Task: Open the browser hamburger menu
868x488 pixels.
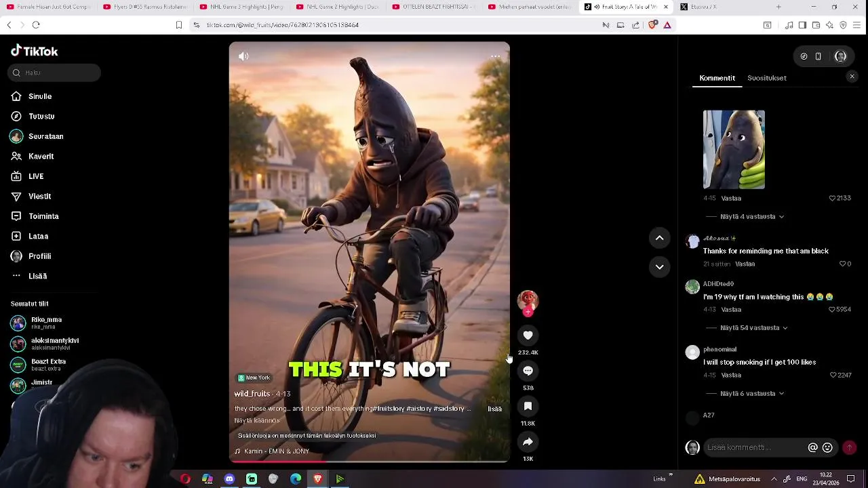Action: (857, 25)
